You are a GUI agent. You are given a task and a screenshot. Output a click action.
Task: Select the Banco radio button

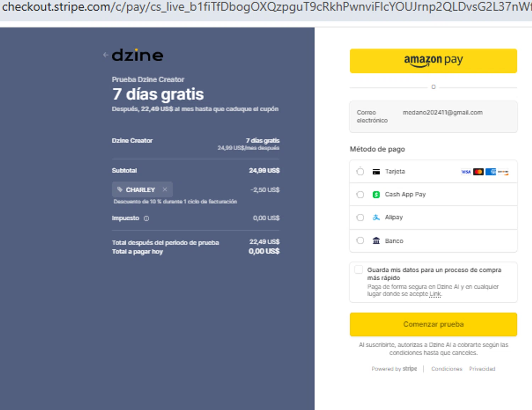click(360, 241)
